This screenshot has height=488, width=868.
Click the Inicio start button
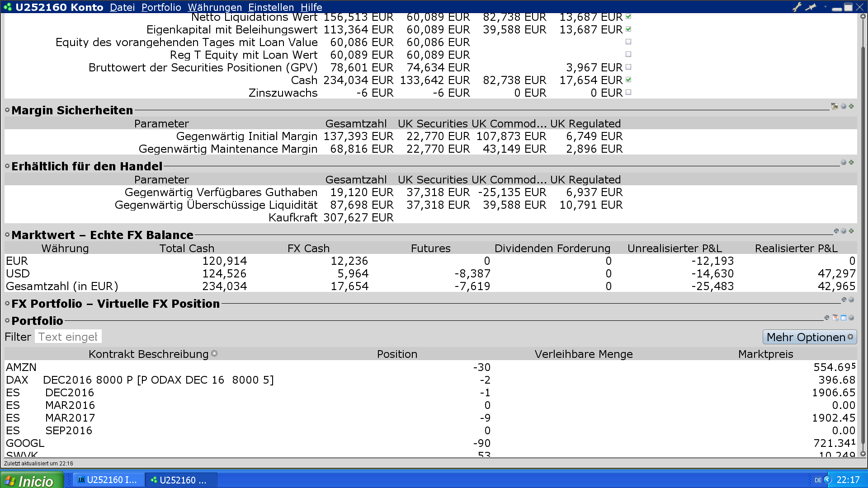(31, 480)
